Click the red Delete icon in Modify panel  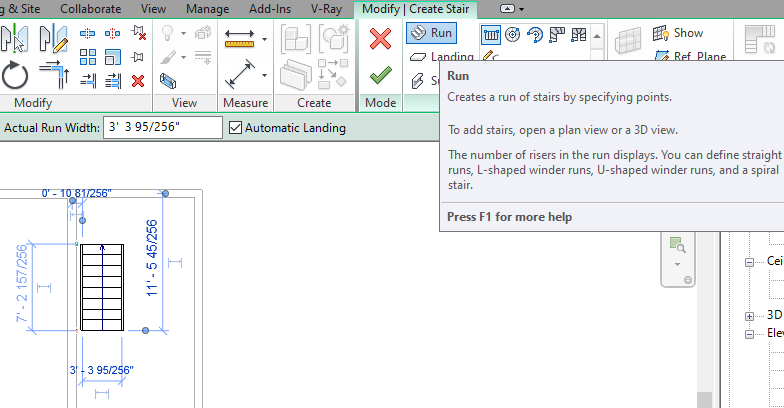tap(138, 81)
